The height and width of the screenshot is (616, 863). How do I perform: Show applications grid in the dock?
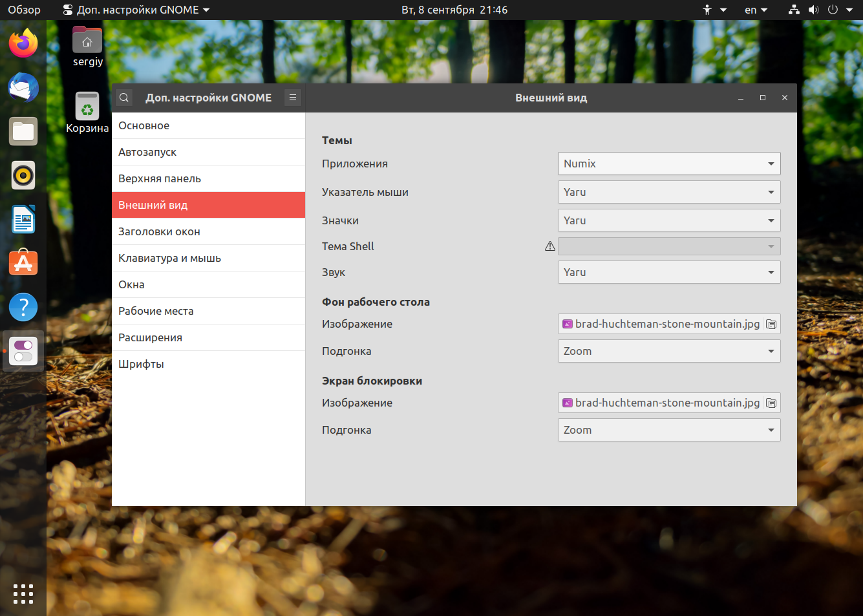[x=23, y=594]
